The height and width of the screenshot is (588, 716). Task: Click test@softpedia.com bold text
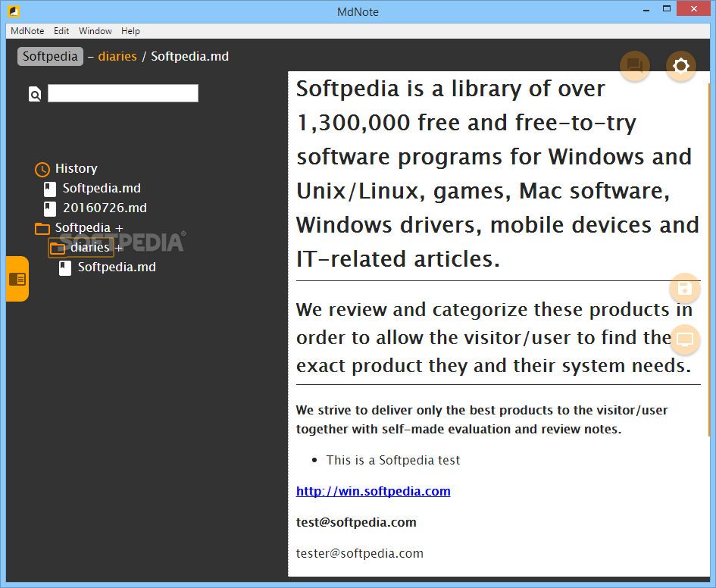356,522
